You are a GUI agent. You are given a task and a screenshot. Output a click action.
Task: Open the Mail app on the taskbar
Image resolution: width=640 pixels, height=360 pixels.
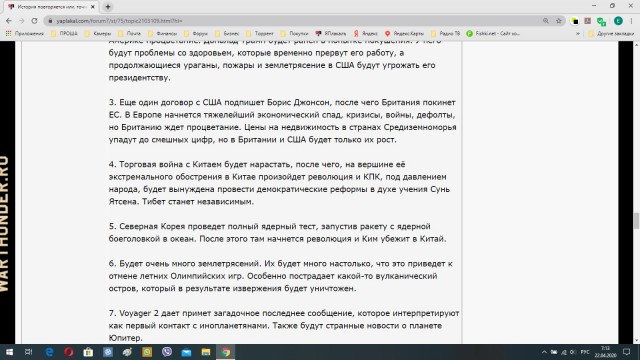186,352
